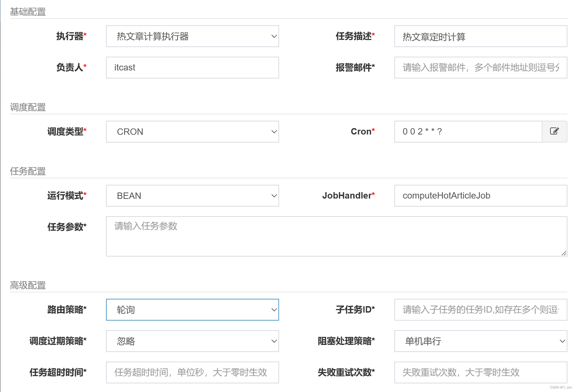
Task: Click the 负责人 field containing itcast
Action: coord(193,68)
